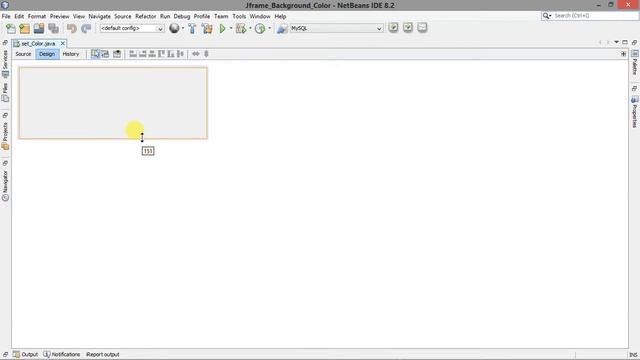The height and width of the screenshot is (360, 640).
Task: Show the open documents list arrow
Action: click(x=616, y=42)
